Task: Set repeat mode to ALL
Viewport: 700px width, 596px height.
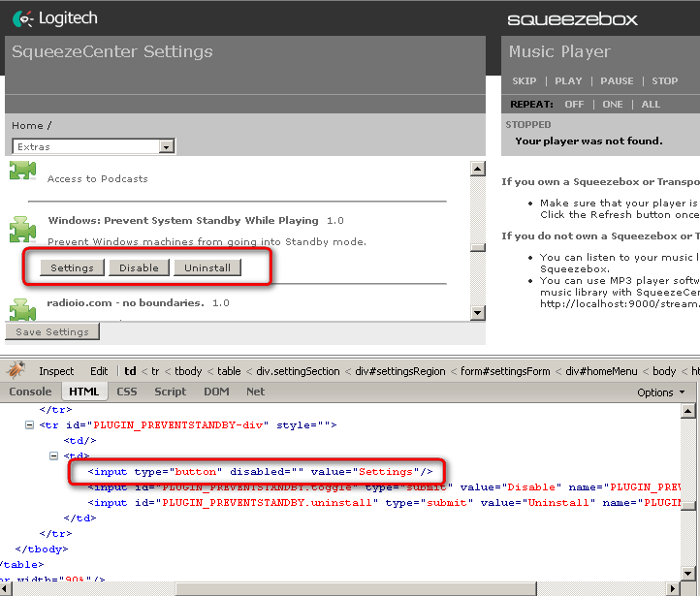Action: [x=651, y=105]
